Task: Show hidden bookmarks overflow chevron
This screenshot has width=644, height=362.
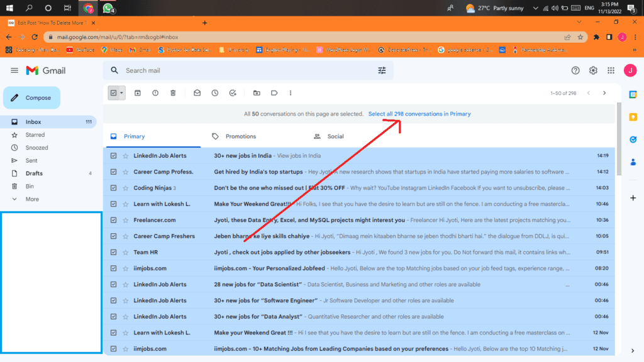Action: click(635, 50)
